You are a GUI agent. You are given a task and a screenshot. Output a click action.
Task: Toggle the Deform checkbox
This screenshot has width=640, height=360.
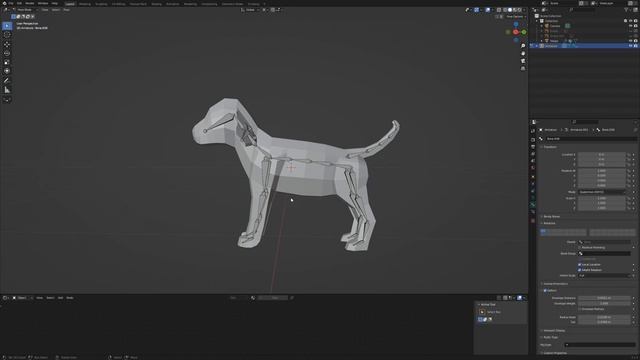coord(545,291)
